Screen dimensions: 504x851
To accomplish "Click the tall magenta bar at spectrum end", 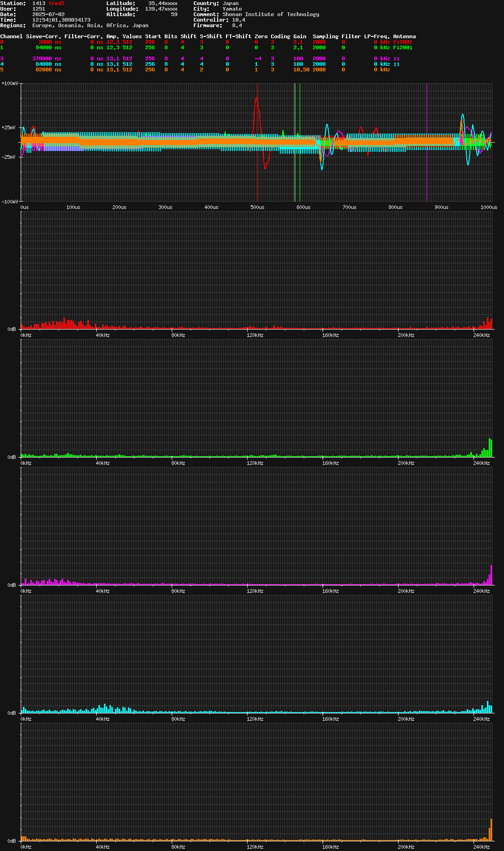I will point(492,575).
